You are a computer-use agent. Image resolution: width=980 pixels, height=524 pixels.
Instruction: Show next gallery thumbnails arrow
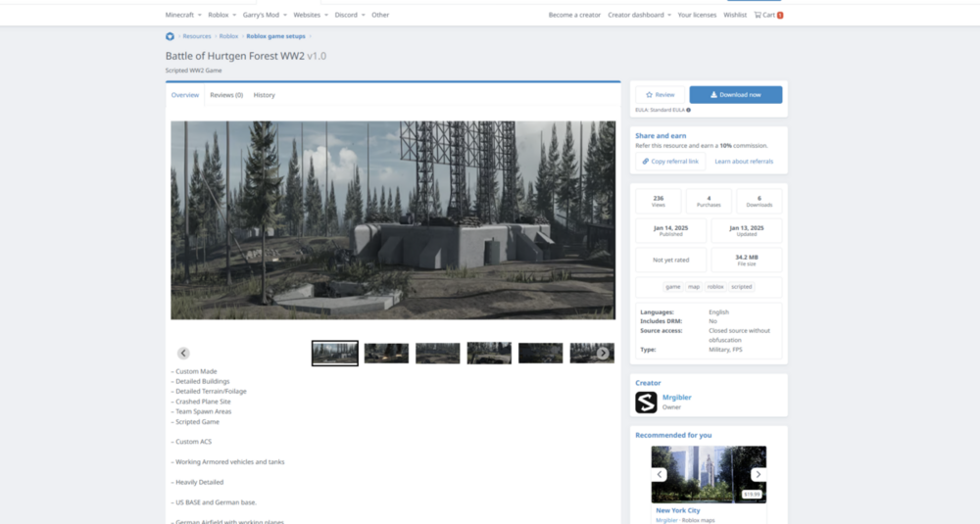click(603, 353)
